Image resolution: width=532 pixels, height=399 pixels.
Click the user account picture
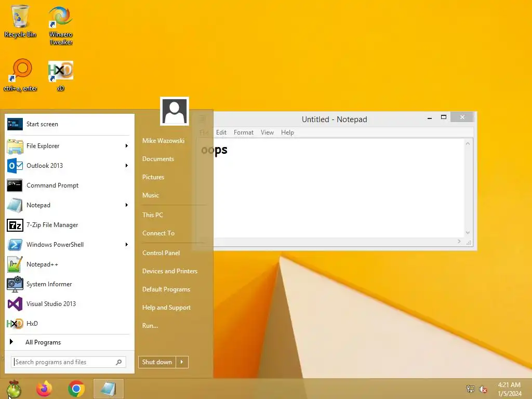[175, 111]
